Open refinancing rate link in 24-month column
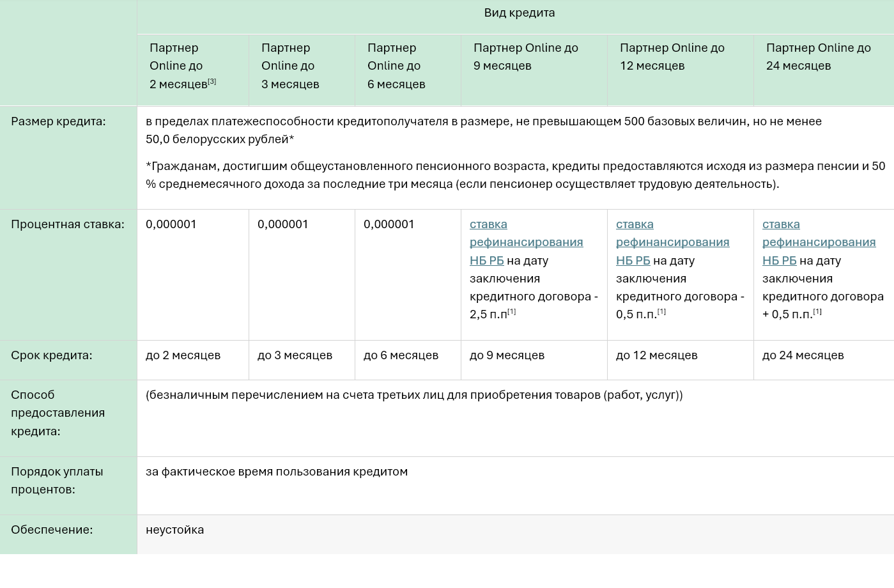This screenshot has height=588, width=894. tap(819, 242)
